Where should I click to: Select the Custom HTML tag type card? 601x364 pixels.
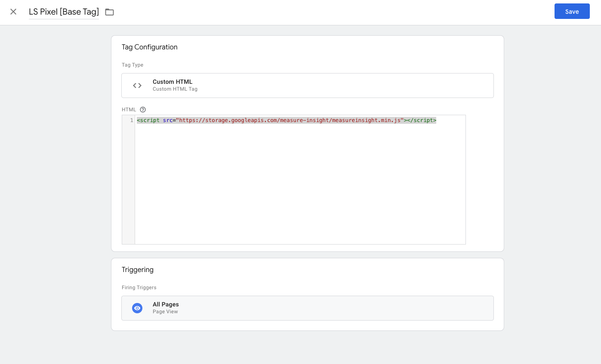pyautogui.click(x=307, y=86)
